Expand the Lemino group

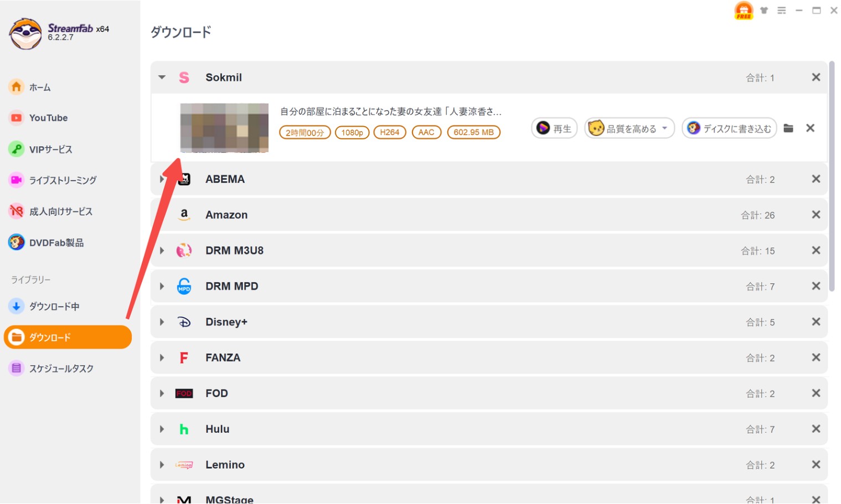(x=162, y=465)
